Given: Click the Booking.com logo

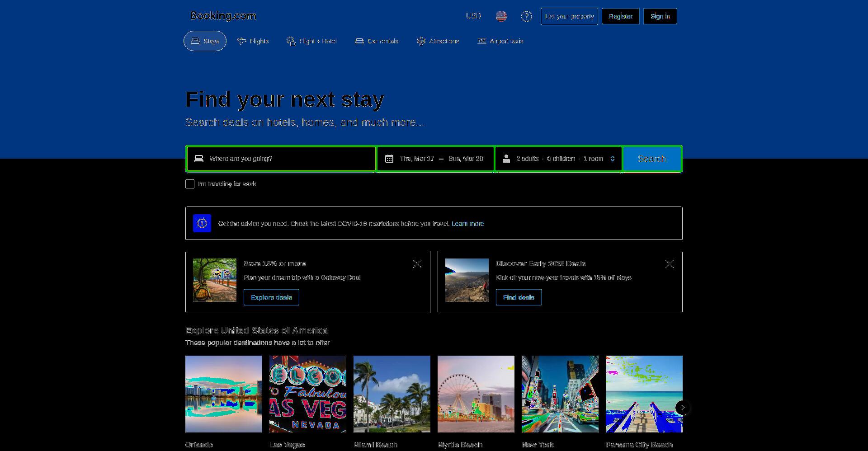Looking at the screenshot, I should pos(223,16).
